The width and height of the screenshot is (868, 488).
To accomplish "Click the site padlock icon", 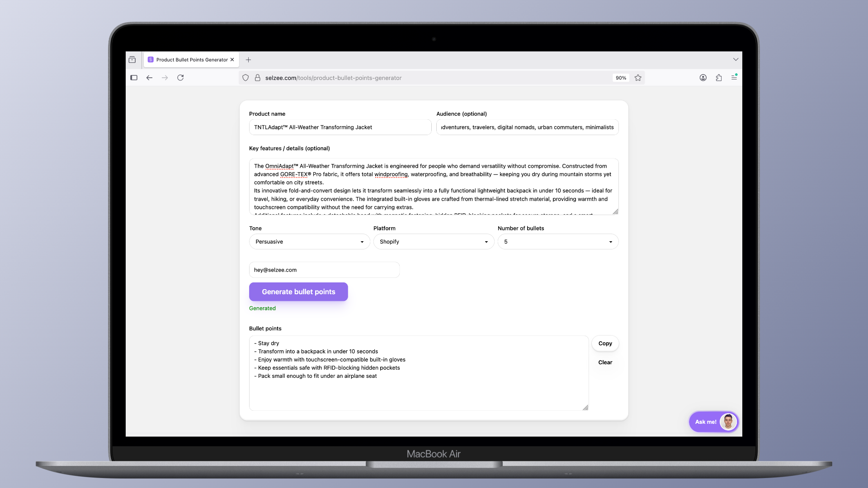I will [x=258, y=78].
